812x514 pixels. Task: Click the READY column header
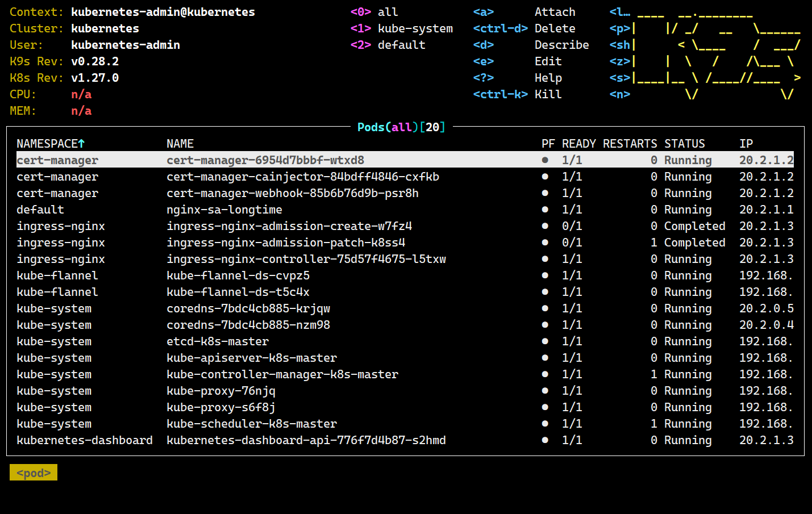point(579,144)
